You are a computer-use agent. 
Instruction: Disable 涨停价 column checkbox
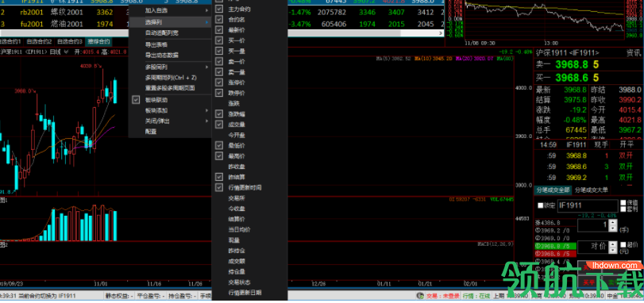(219, 82)
